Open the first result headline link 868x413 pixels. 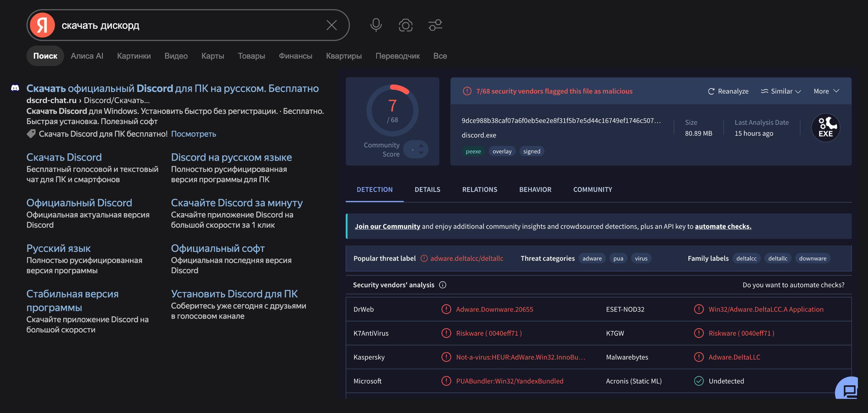173,88
